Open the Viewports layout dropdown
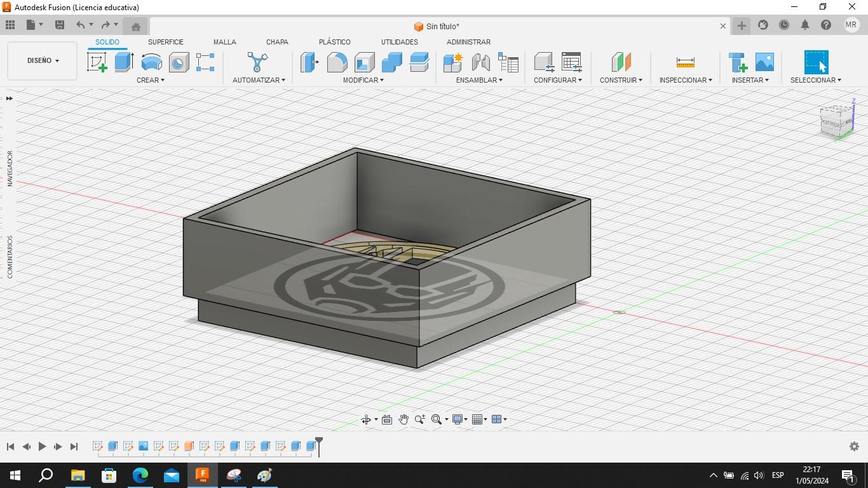 pos(499,419)
